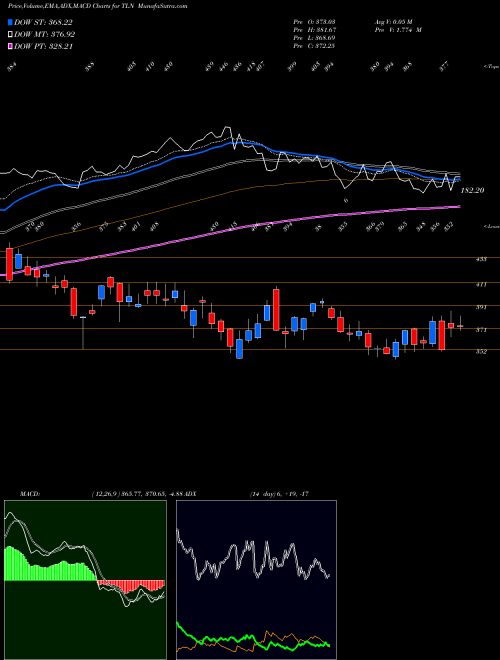Select the 'Pre L: 368.69' value
Screen dimensions: 500x660
[x=314, y=38]
